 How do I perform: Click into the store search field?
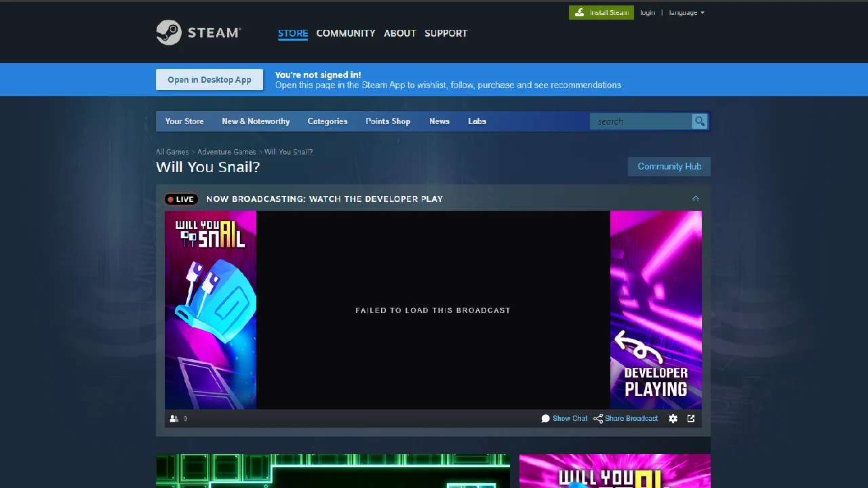point(641,121)
